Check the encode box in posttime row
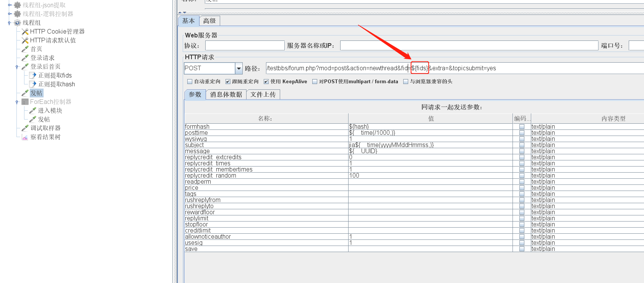Screen dimensions: 644x283 522,133
